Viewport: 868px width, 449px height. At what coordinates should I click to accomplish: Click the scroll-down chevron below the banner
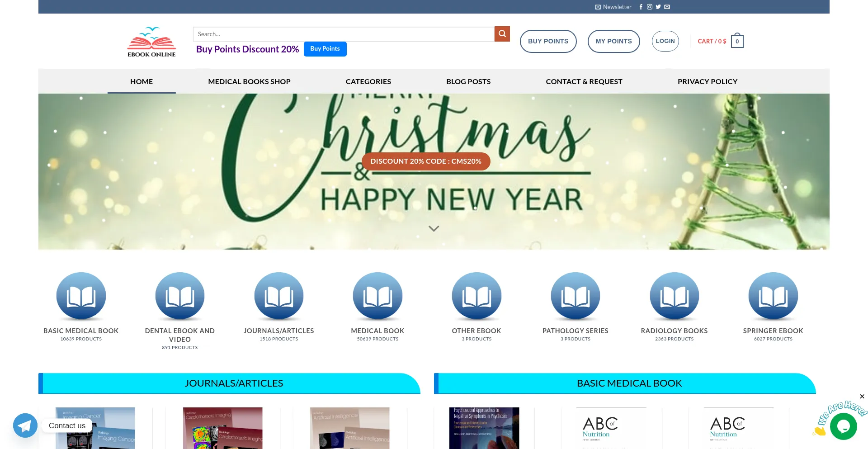[x=434, y=228]
